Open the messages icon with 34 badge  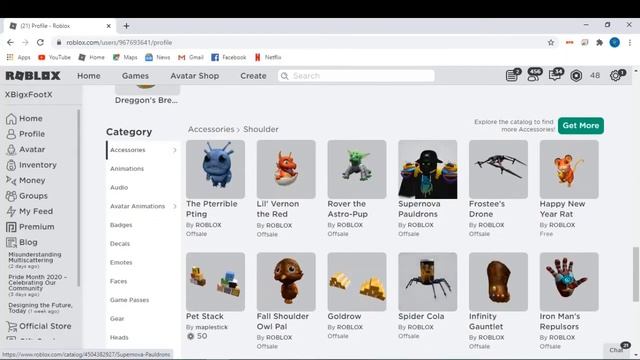point(556,75)
